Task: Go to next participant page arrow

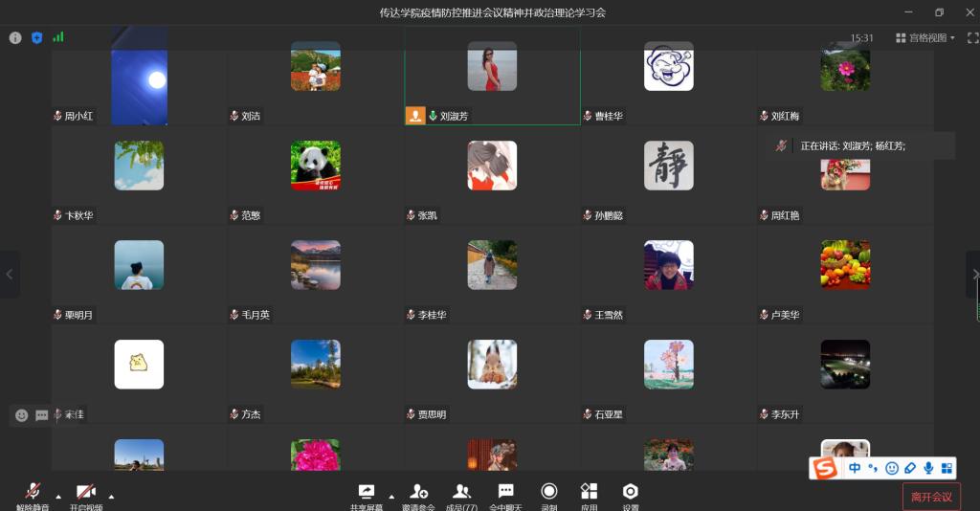Action: coord(973,275)
